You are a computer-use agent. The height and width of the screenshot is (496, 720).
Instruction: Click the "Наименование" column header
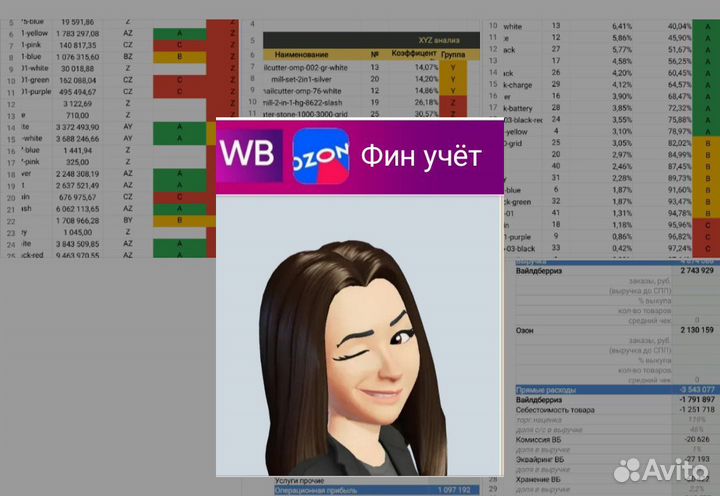click(301, 55)
